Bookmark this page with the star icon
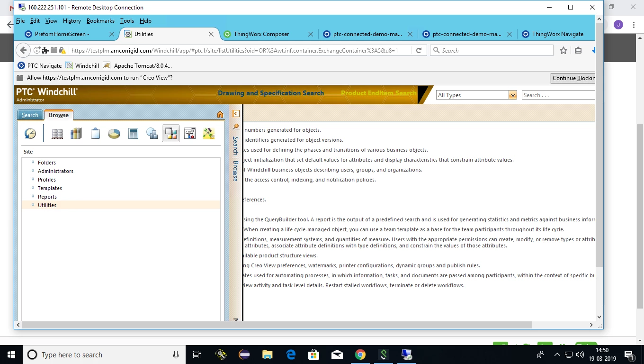Image resolution: width=644 pixels, height=364 pixels. click(563, 50)
